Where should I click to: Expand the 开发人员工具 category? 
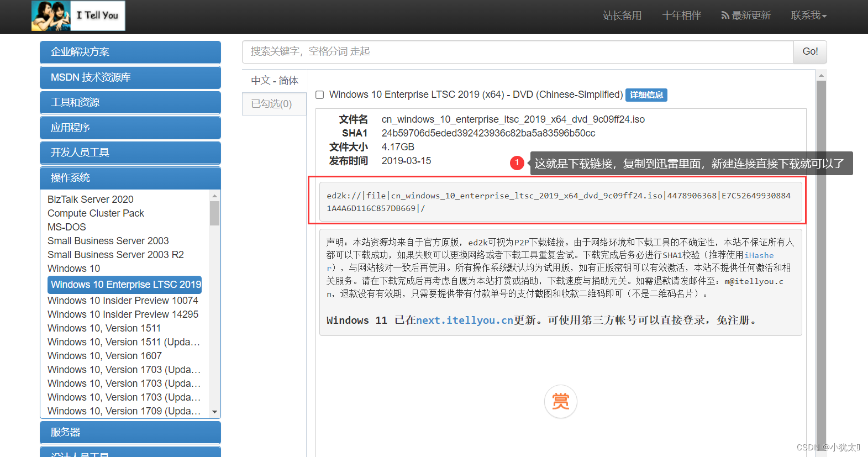tap(130, 153)
